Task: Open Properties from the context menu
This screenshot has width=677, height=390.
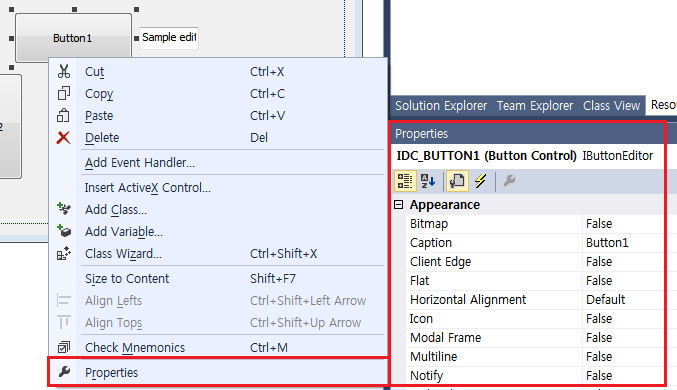Action: (218, 372)
